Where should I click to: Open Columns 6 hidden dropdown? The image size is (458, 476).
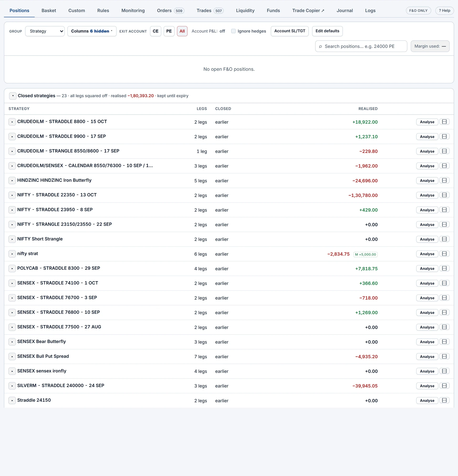(92, 31)
